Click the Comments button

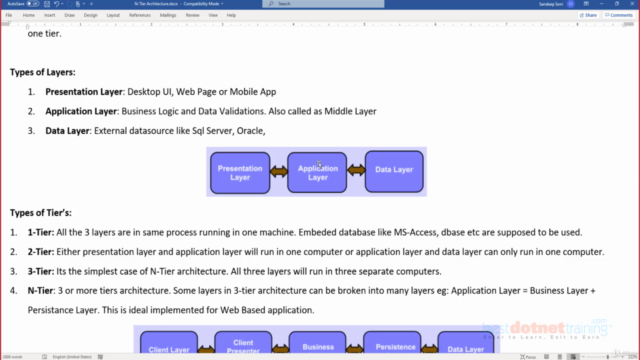pyautogui.click(x=619, y=15)
